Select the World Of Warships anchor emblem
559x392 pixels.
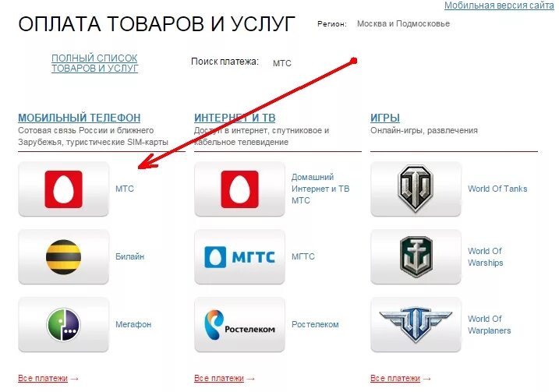[416, 256]
